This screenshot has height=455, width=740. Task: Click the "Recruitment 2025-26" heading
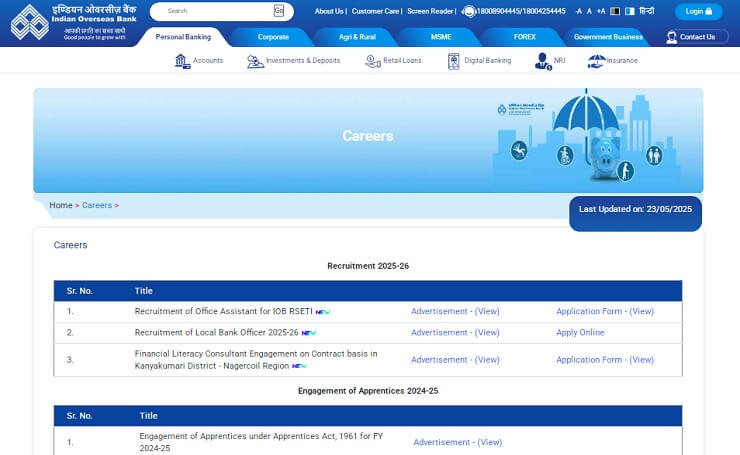[368, 266]
